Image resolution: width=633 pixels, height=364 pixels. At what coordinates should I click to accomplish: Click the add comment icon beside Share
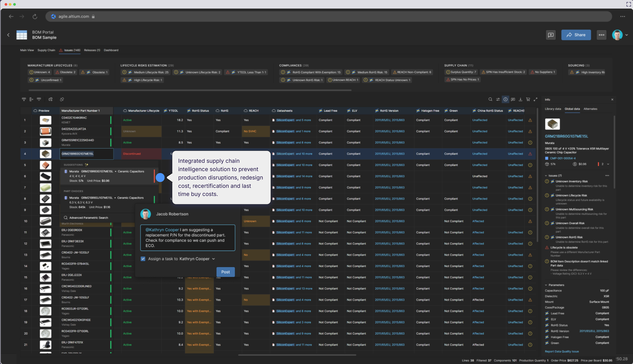tap(551, 35)
